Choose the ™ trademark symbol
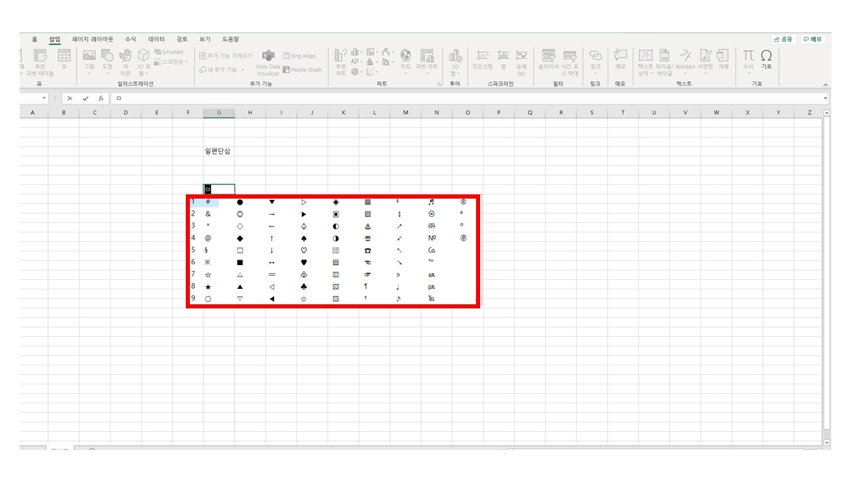This screenshot has height=488, width=868. 431,262
